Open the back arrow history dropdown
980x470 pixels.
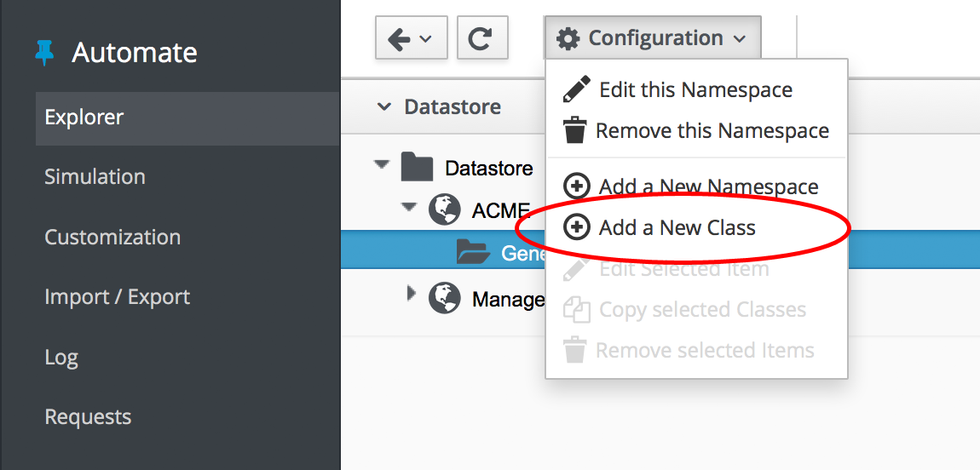click(x=411, y=38)
